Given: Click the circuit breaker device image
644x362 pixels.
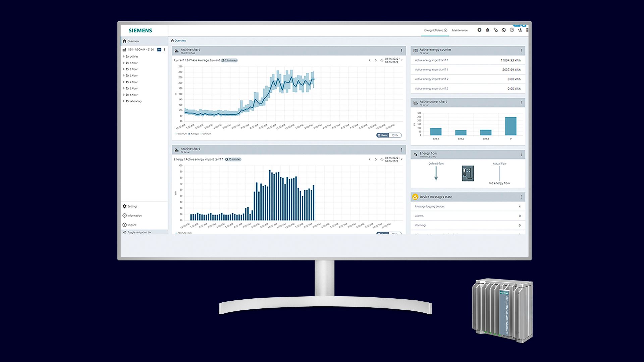Looking at the screenshot, I should 468,173.
